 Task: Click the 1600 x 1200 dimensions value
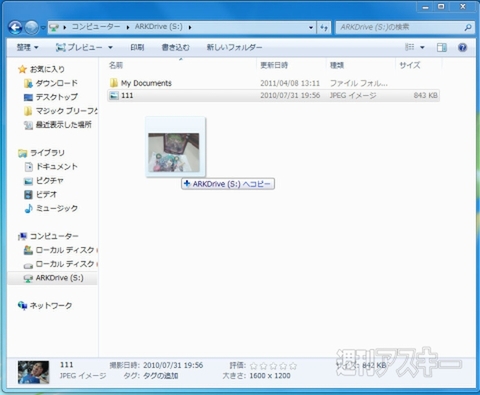270,376
